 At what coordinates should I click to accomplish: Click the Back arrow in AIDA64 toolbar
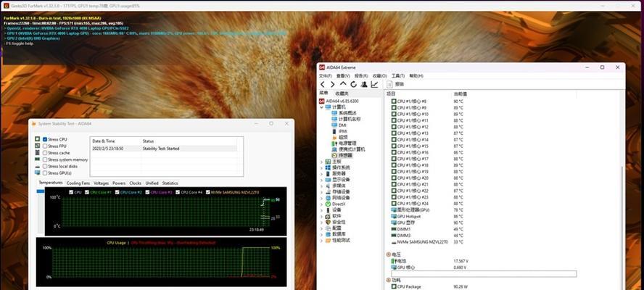tap(323, 84)
